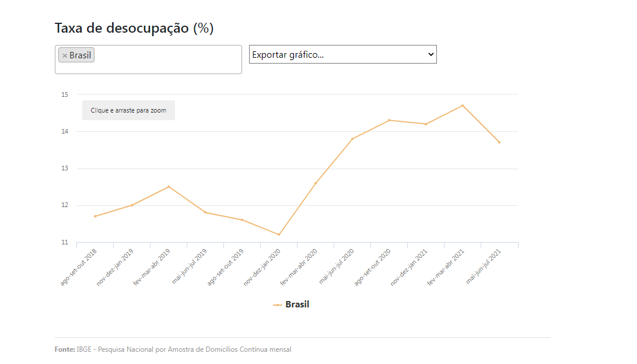Click the fev-mar-abr 2019 peak data point

[x=169, y=187]
